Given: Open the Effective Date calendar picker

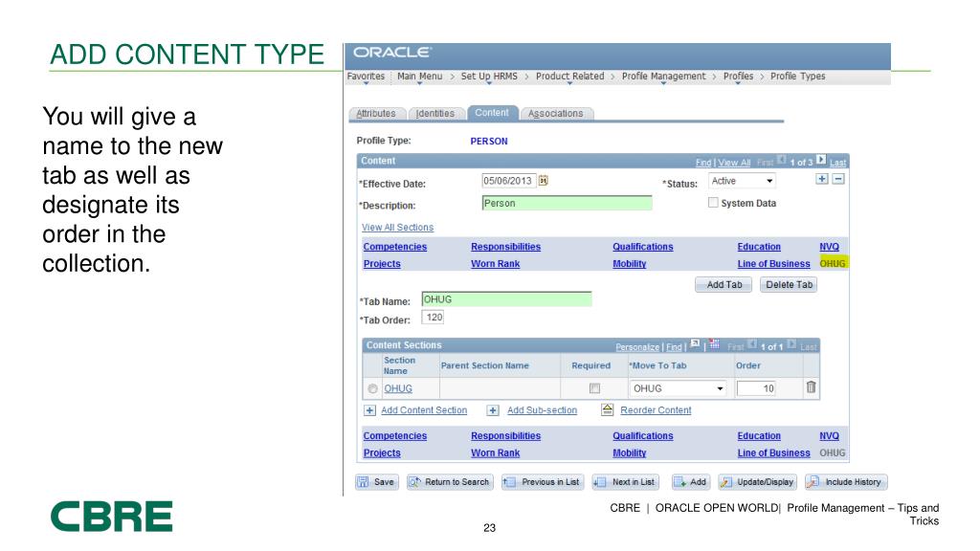Looking at the screenshot, I should 544,181.
